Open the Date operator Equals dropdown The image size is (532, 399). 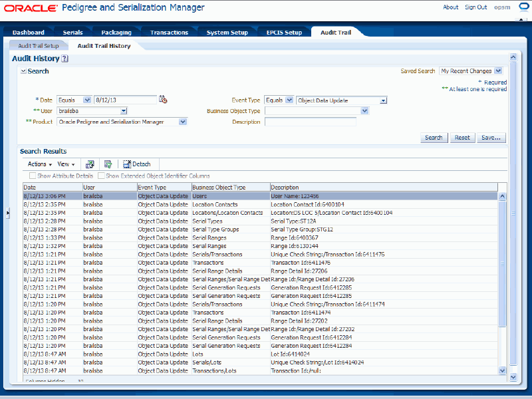point(87,100)
